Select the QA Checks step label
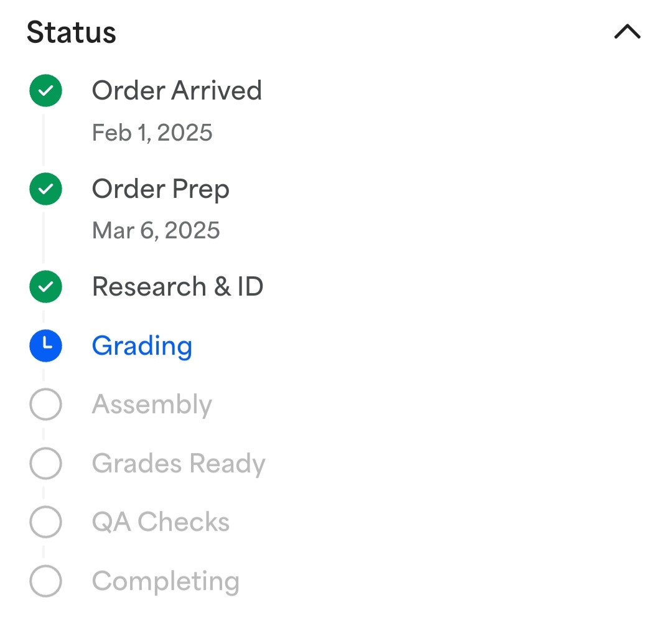Image resolution: width=672 pixels, height=626 pixels. [161, 522]
